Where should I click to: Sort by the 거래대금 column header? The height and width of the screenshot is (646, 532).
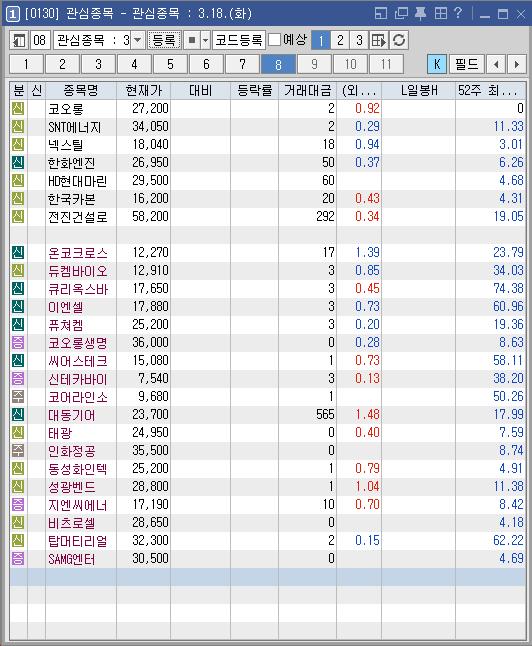[x=307, y=90]
